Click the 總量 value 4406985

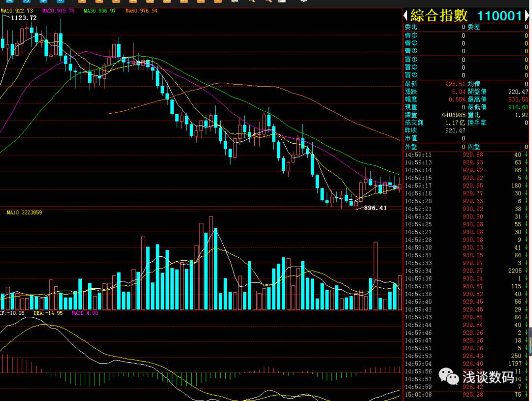[454, 115]
